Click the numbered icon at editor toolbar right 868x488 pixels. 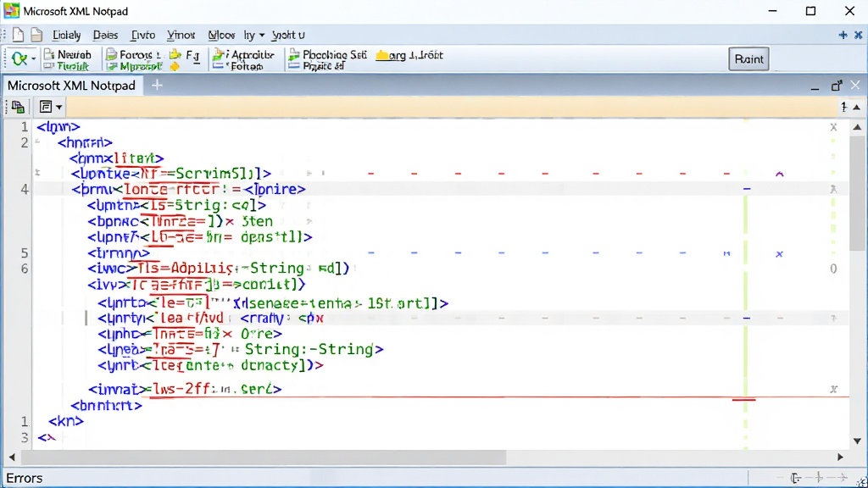[843, 107]
